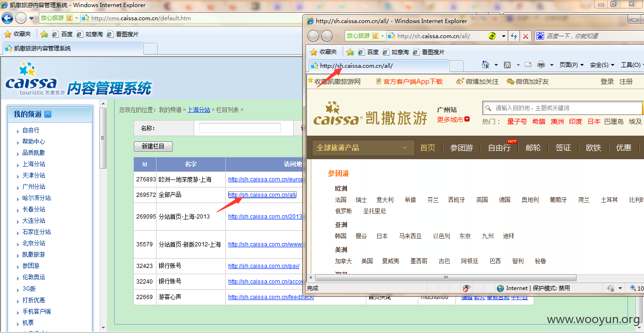Click the CMS window address bar URL

click(x=141, y=18)
